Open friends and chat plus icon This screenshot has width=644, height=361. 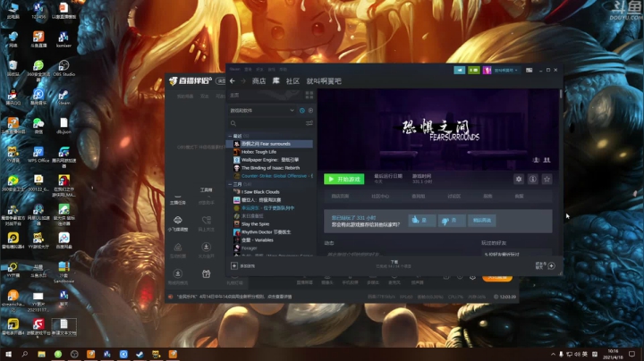tap(551, 265)
